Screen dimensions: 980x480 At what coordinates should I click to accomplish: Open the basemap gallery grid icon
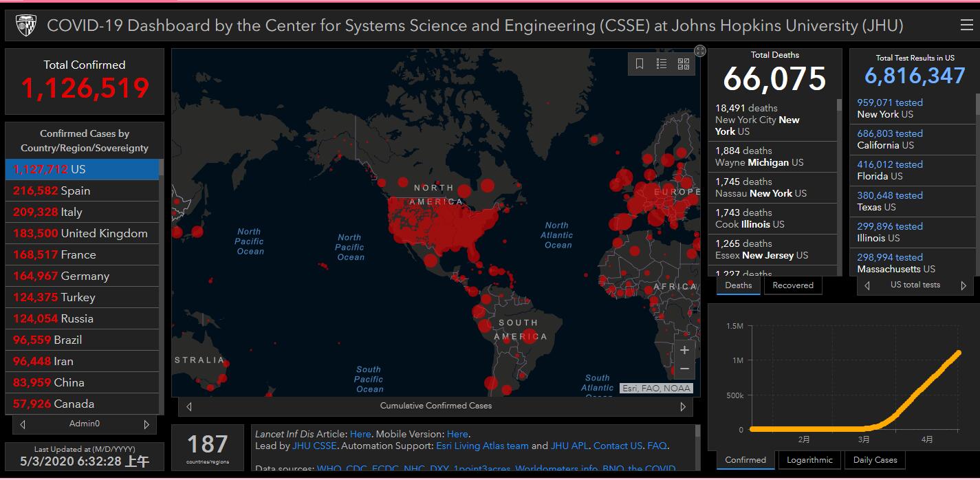(x=684, y=64)
